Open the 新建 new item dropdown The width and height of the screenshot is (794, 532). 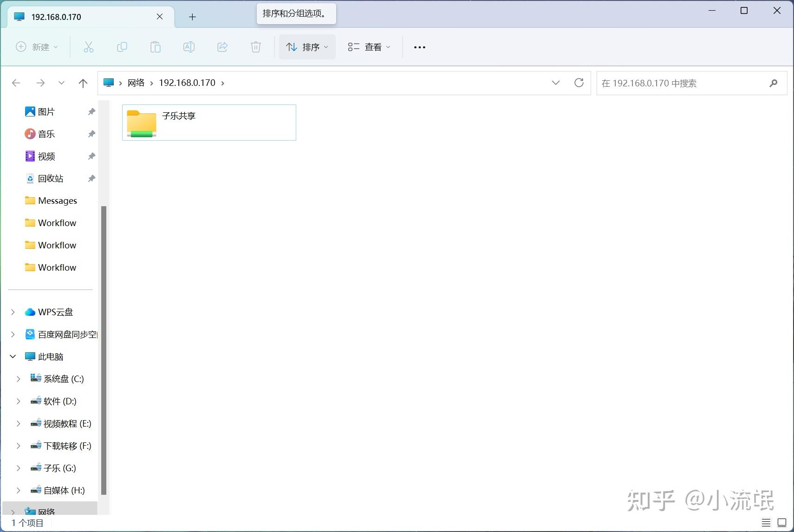click(37, 47)
